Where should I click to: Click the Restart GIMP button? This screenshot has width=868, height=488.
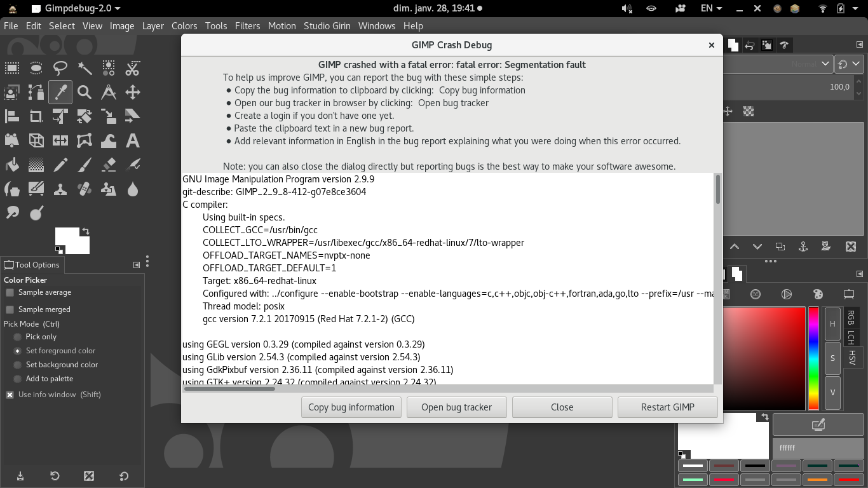[x=668, y=407]
